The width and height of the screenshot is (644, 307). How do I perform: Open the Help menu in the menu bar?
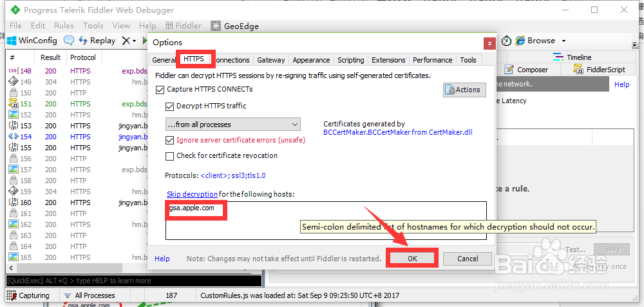click(x=147, y=26)
